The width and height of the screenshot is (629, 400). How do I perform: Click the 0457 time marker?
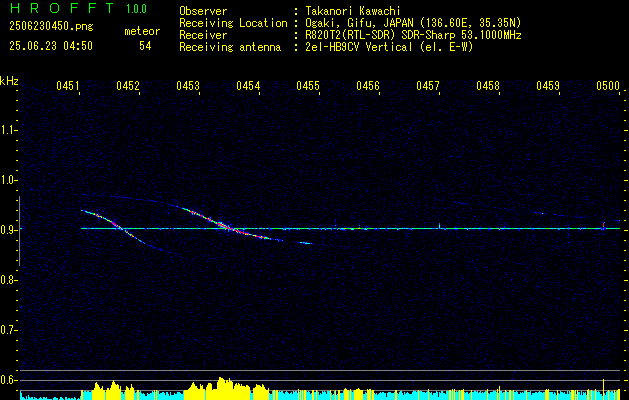coord(428,86)
